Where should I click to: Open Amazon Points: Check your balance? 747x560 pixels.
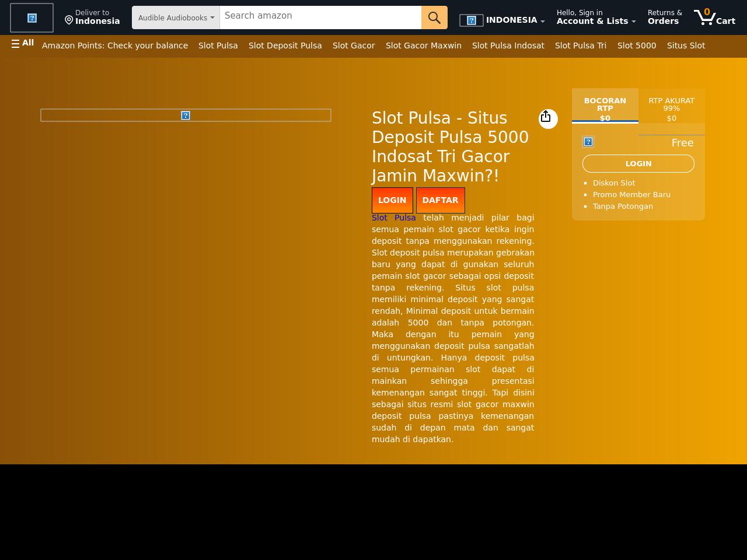pos(115,45)
